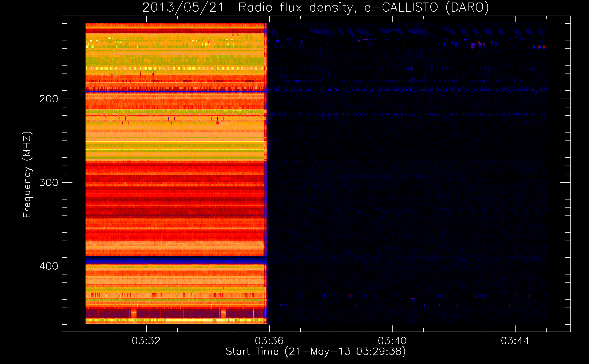Click the '400' frequency tick label

[49, 266]
